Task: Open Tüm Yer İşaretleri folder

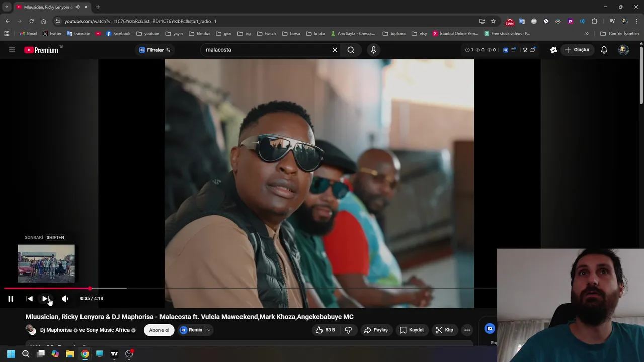Action: pos(619,34)
